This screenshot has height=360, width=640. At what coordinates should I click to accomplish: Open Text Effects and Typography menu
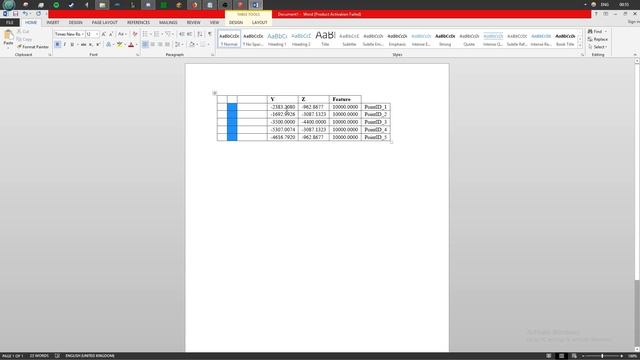point(109,44)
